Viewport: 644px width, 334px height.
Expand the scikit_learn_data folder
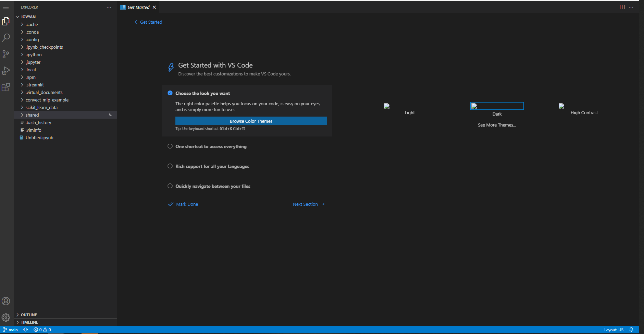[x=65, y=107]
